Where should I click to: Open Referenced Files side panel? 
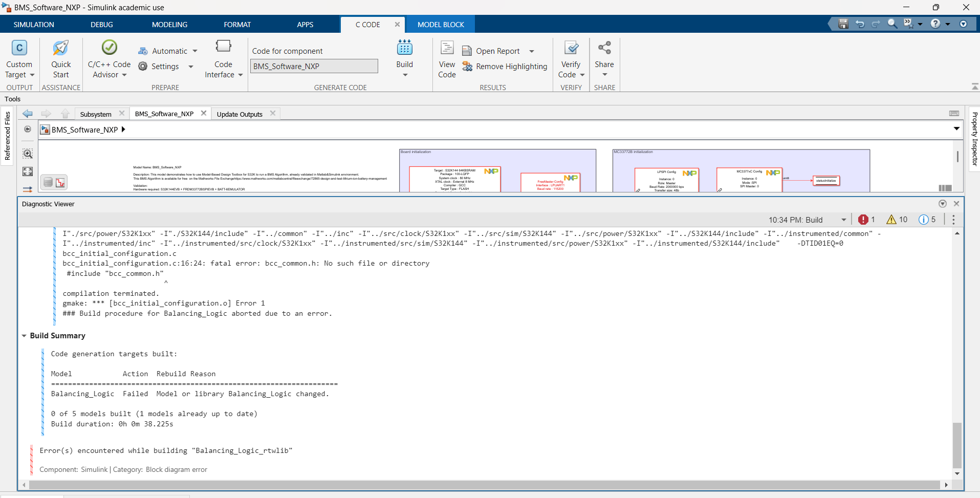[x=7, y=136]
